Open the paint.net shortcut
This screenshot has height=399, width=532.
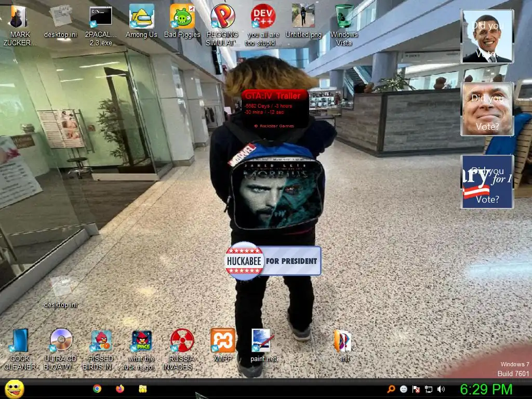point(263,340)
